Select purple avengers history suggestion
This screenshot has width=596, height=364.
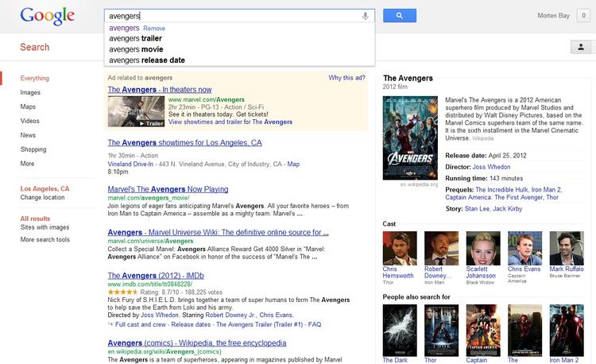[x=124, y=28]
